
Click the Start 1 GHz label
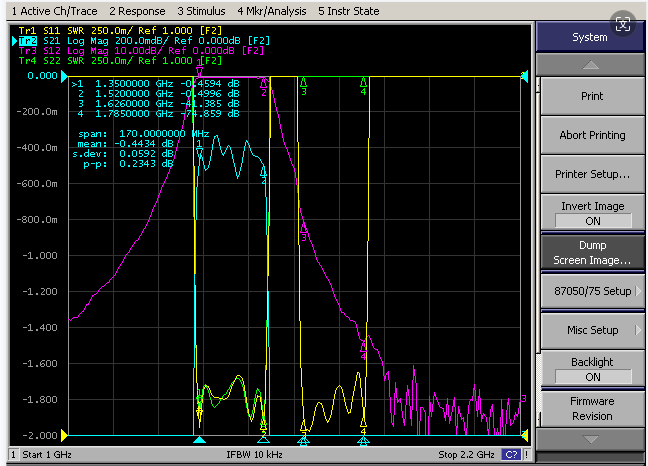tap(47, 455)
